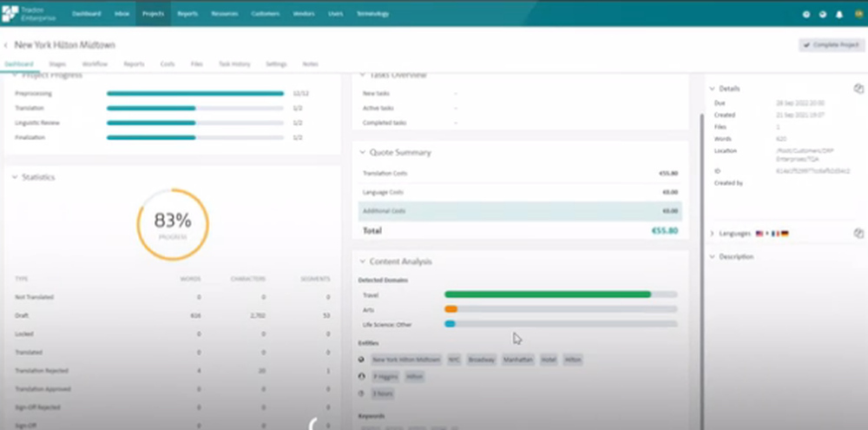The image size is (868, 430).
Task: Click the orange Arts domain bar
Action: pyautogui.click(x=450, y=309)
